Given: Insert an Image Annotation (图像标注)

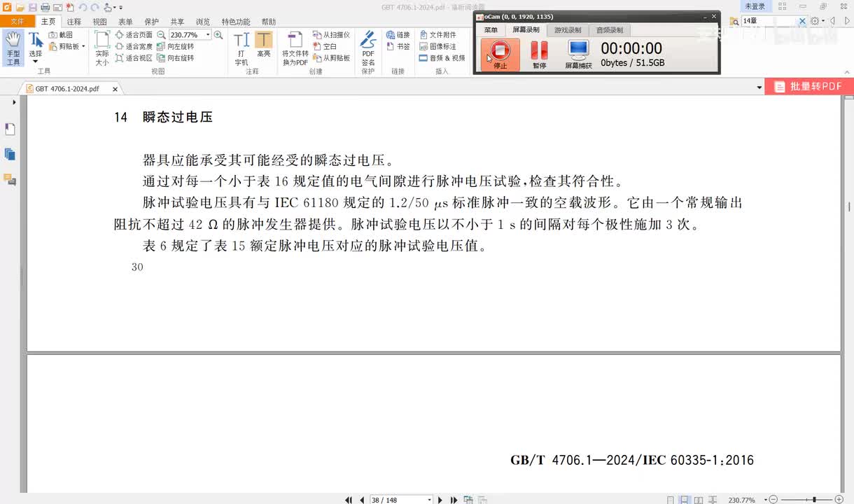Looking at the screenshot, I should pyautogui.click(x=437, y=46).
